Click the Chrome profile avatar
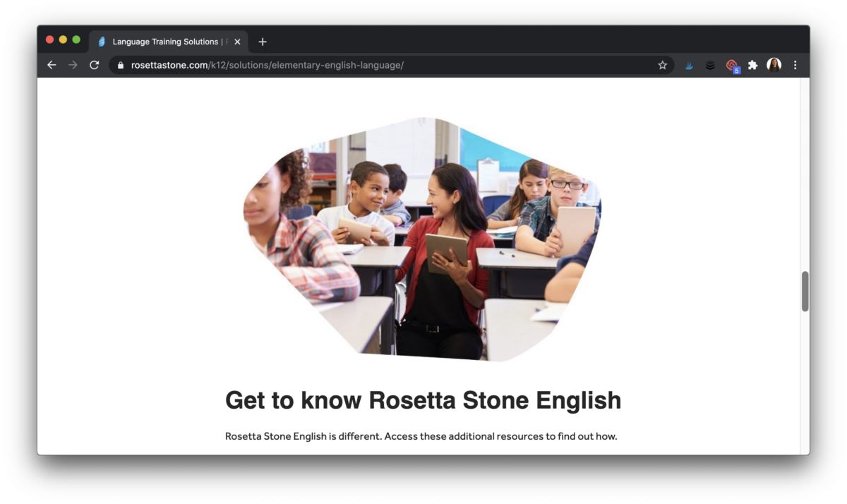This screenshot has height=504, width=847. click(774, 65)
